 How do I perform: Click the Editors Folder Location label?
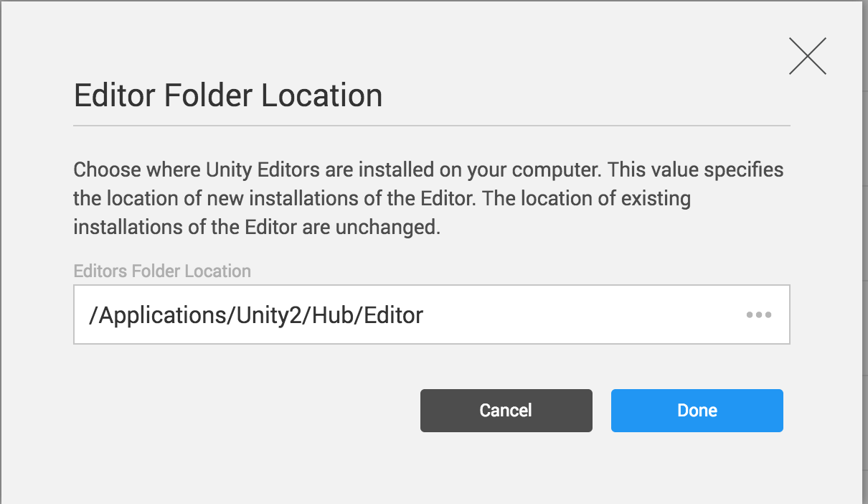[162, 271]
